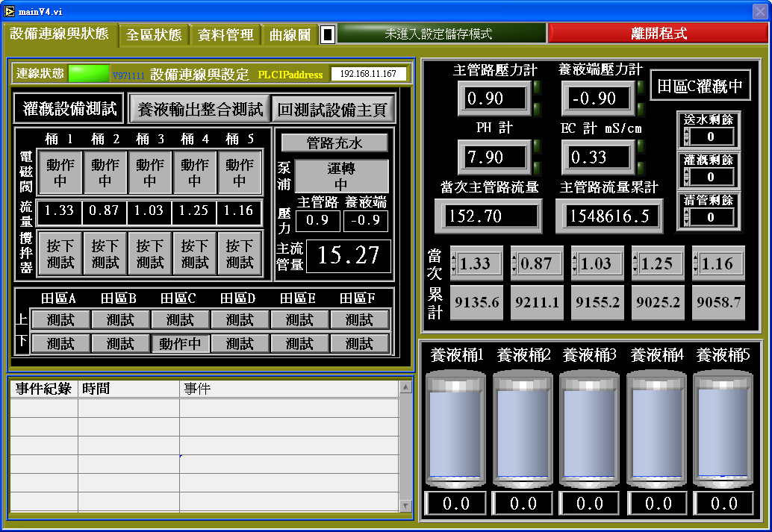Open the 曲線圖 tab
The height and width of the screenshot is (532, 772).
point(290,34)
